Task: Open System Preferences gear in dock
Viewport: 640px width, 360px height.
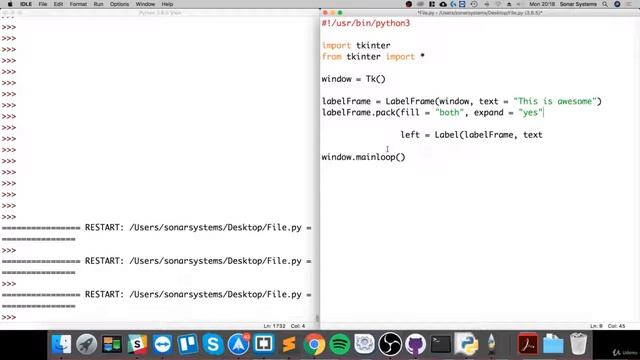Action: pos(364,344)
